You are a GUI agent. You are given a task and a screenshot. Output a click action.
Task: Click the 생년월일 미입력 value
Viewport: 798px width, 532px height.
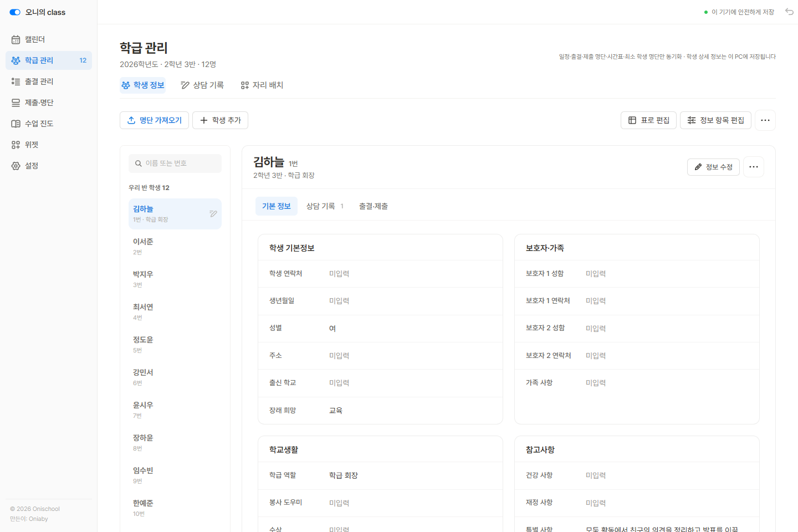click(339, 301)
